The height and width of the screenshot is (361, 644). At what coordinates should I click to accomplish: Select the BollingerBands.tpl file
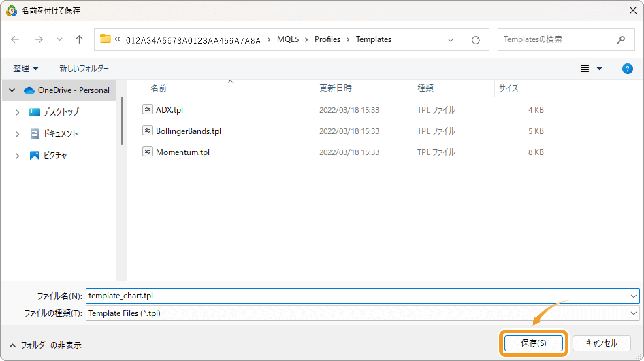[188, 131]
